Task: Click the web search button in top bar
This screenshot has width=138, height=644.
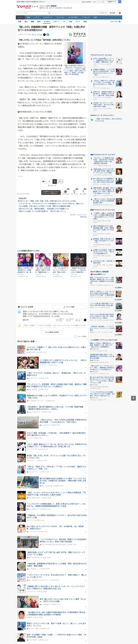Action: point(120,2)
